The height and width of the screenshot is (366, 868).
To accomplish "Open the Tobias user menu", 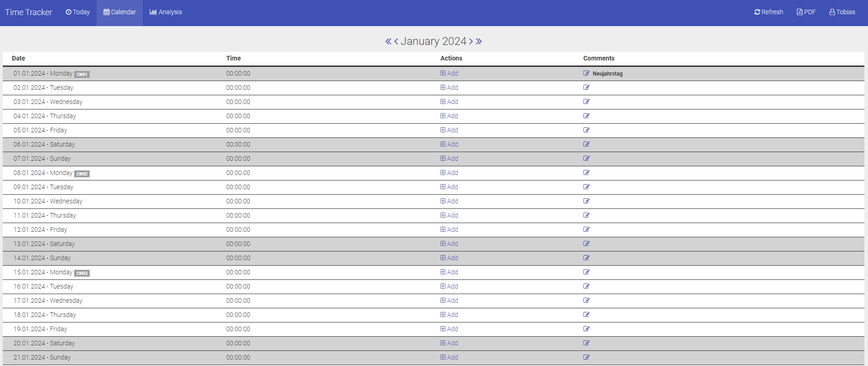I will [x=842, y=12].
